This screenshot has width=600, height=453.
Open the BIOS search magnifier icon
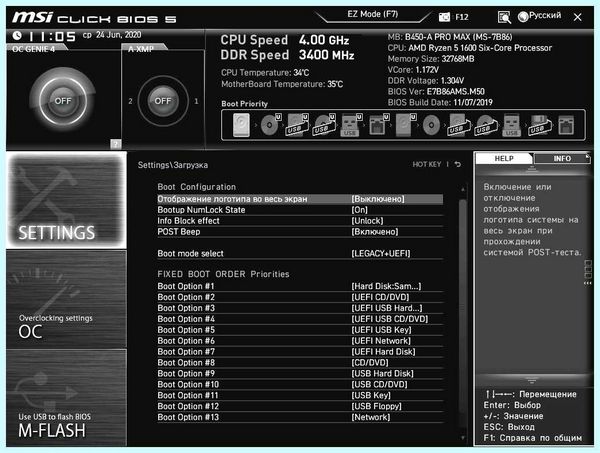coord(504,17)
